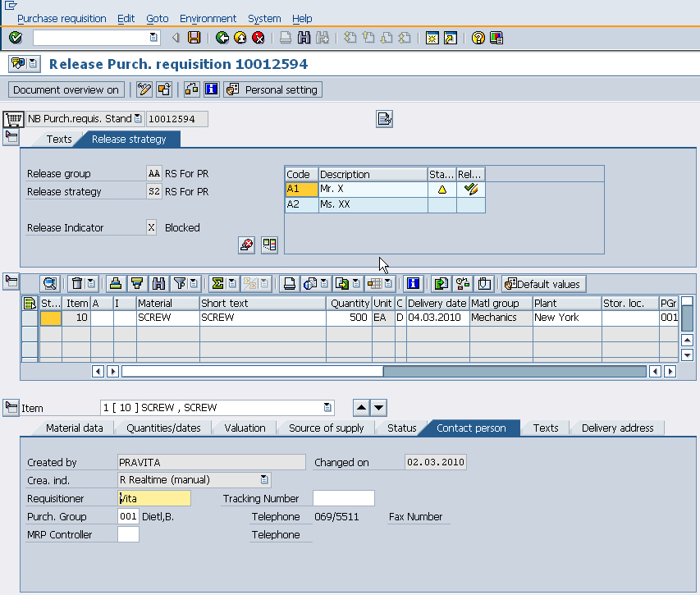Click the Document overview on button

coord(66,89)
